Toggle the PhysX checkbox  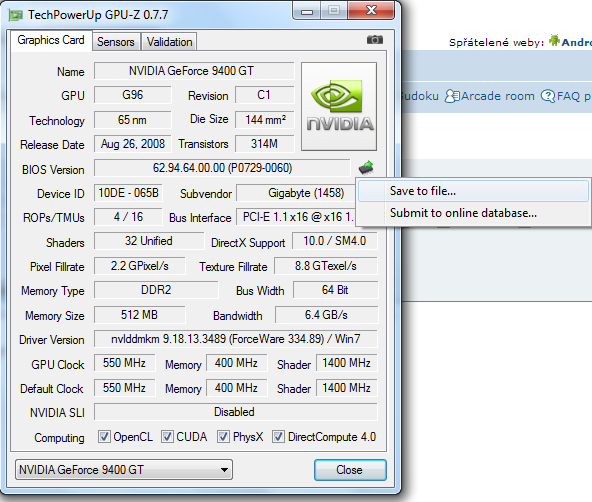(223, 437)
